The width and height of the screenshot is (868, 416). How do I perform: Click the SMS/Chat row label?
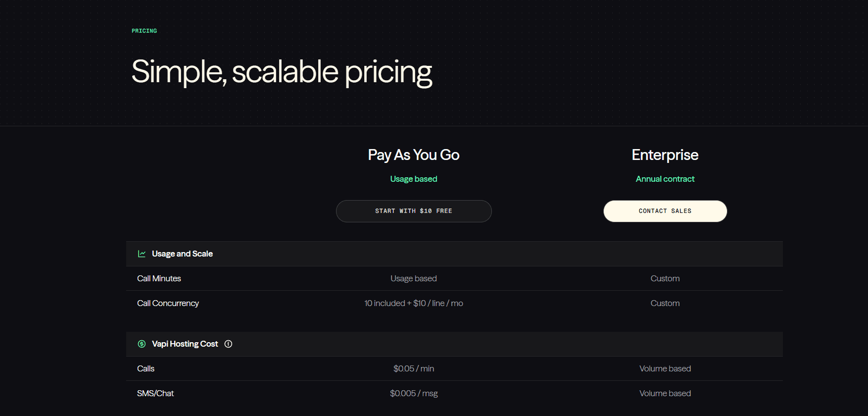click(x=155, y=393)
